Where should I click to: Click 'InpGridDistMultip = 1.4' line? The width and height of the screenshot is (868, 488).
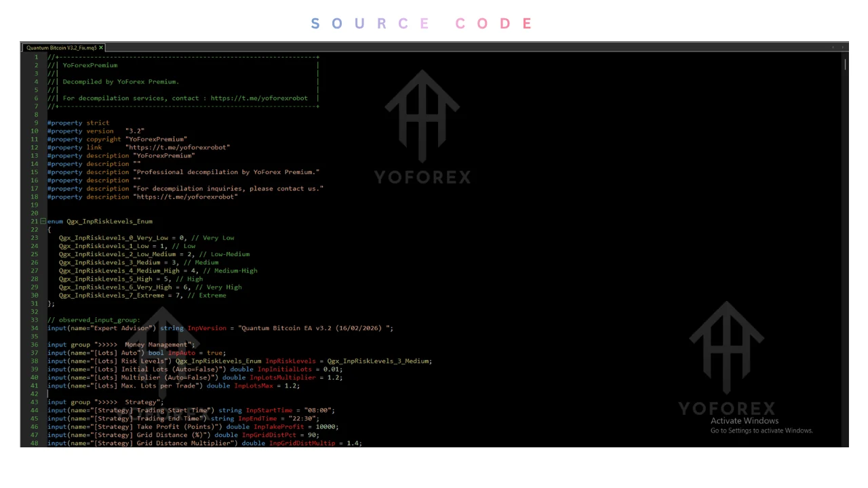click(x=205, y=443)
